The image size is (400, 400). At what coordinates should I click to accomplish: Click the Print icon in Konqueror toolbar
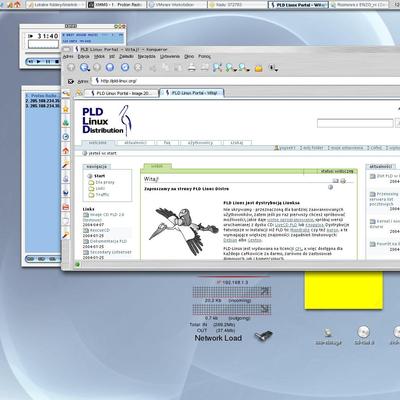191,68
